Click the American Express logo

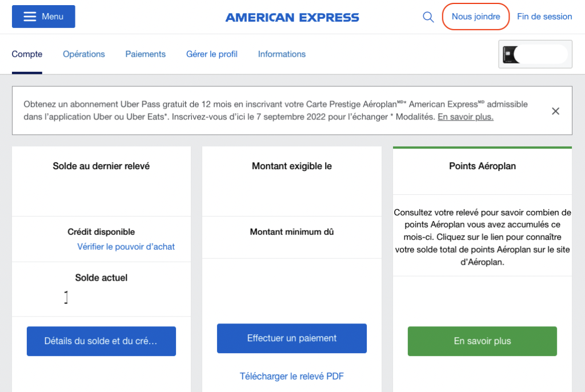tap(292, 17)
